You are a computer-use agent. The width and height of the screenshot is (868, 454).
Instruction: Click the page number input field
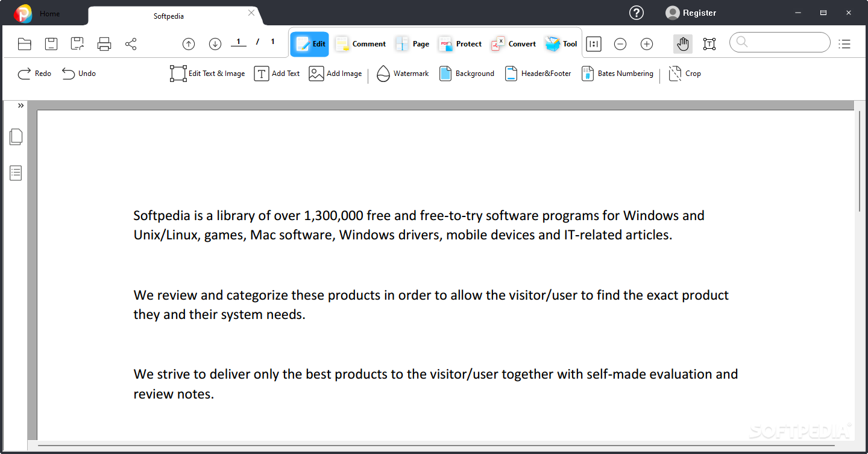[238, 42]
